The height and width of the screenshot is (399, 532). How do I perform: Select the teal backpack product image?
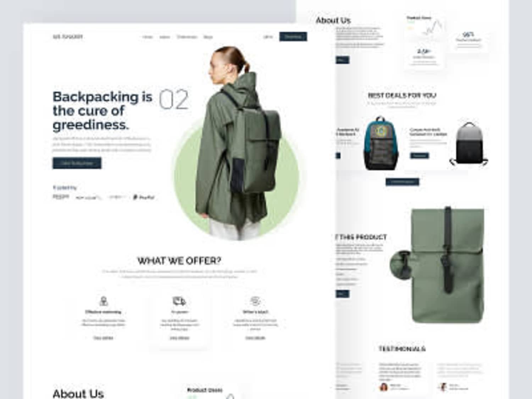click(x=381, y=143)
